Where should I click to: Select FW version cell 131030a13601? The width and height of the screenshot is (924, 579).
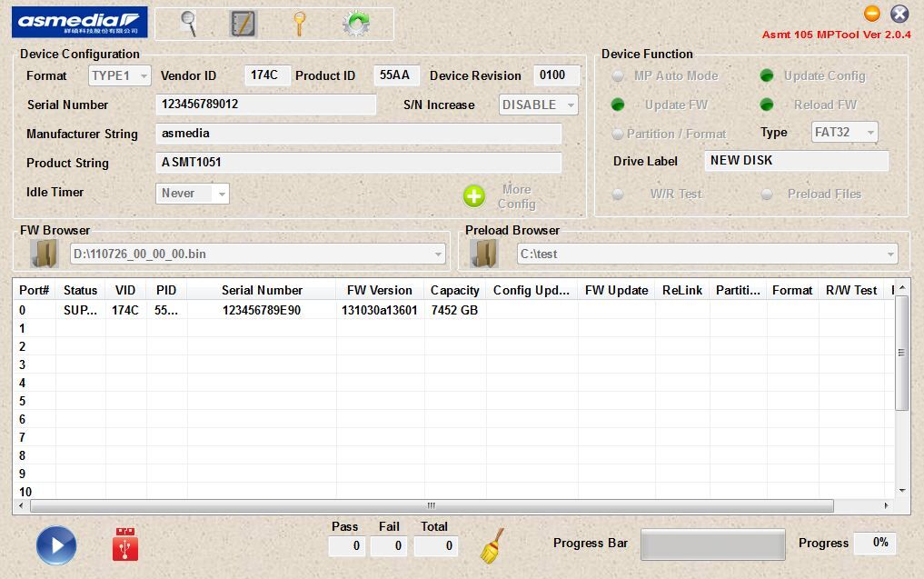380,310
